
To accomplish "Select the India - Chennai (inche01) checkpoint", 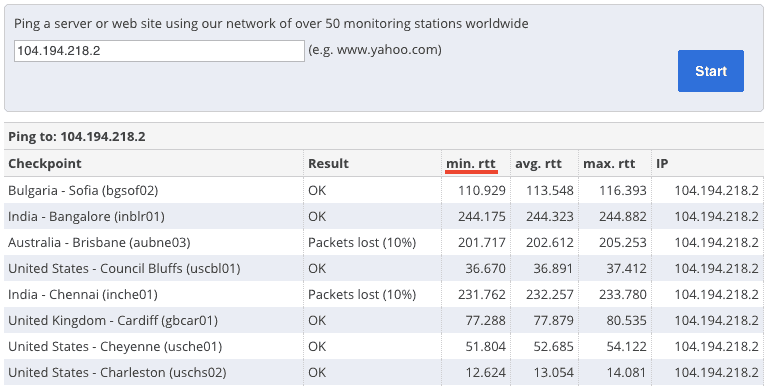I will [x=83, y=294].
